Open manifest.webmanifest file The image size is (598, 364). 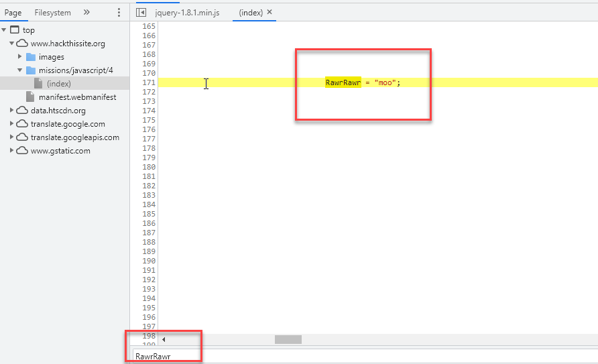coord(77,97)
